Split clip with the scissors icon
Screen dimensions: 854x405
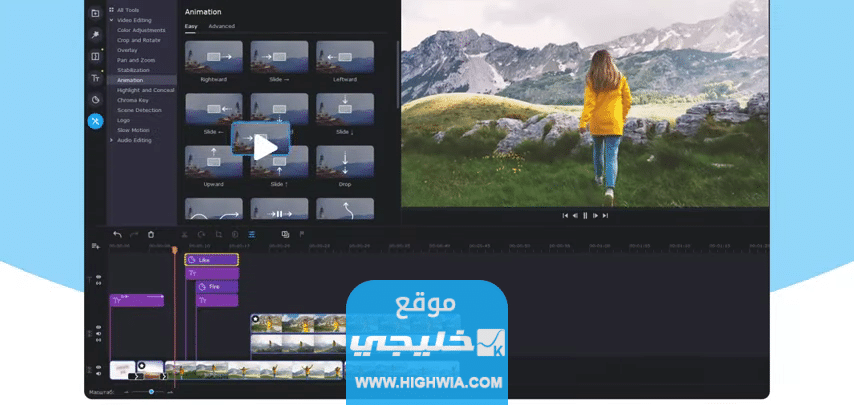pyautogui.click(x=185, y=235)
